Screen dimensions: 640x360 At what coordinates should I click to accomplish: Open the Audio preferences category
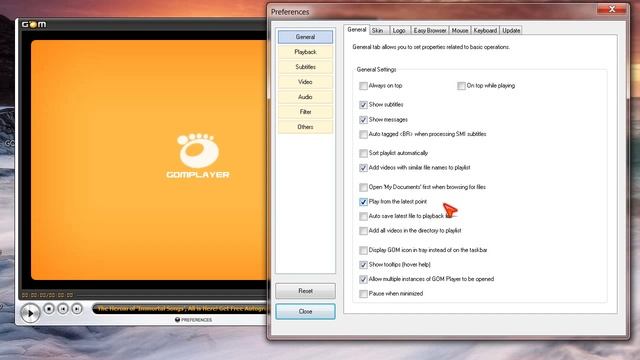305,97
